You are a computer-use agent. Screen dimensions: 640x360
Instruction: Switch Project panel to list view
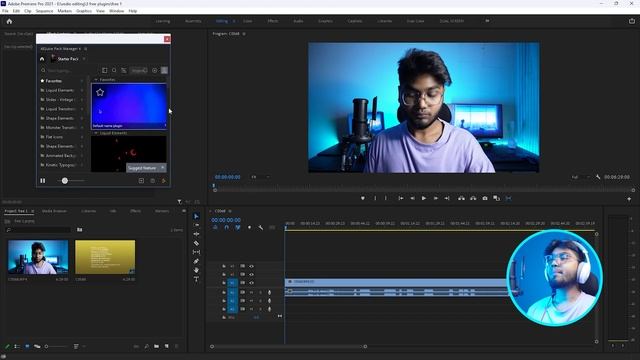click(17, 347)
